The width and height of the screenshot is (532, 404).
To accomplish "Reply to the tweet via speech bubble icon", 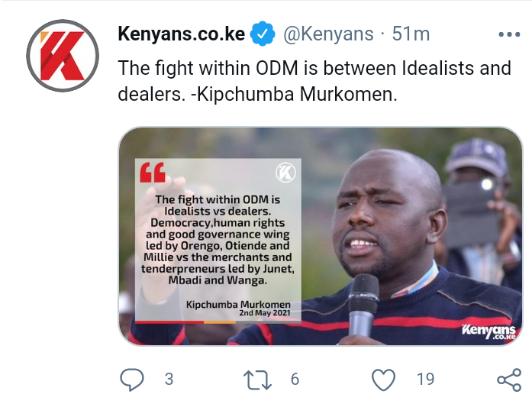I will [132, 380].
